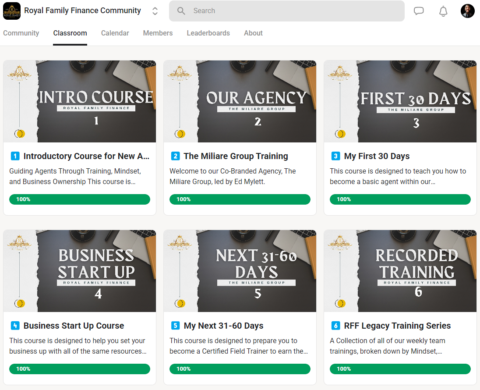480x390 pixels.
Task: Open The Miliare Group Training title
Action: [236, 156]
